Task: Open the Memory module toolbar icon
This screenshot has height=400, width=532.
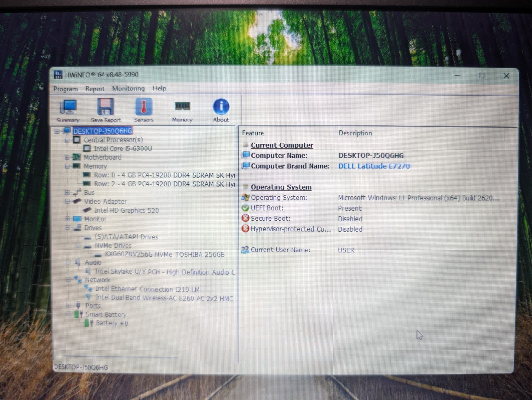Action: tap(182, 106)
